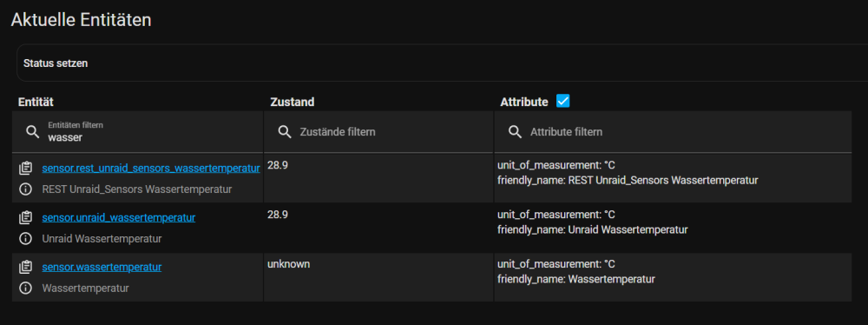Copy entity ID of sensor.unraid_wassertemperatur
868x325 pixels.
click(25, 217)
